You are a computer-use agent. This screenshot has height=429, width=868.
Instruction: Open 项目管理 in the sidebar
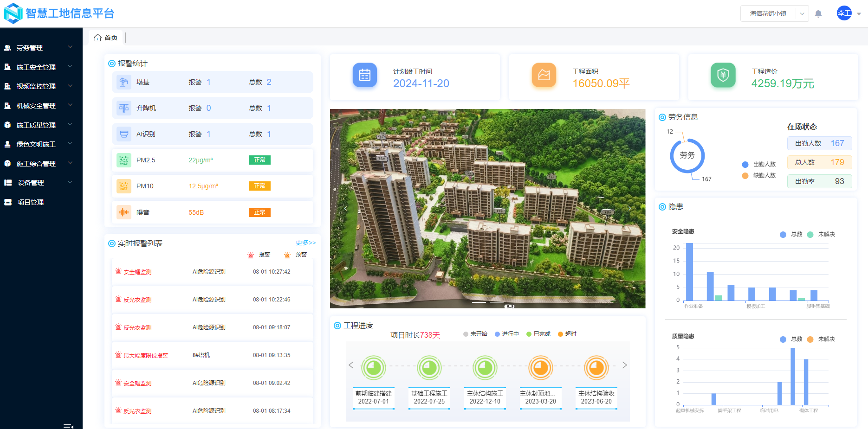(x=41, y=202)
